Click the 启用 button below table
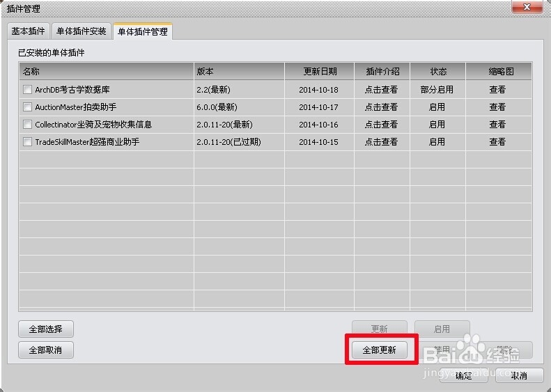The width and height of the screenshot is (551, 392). click(x=442, y=329)
